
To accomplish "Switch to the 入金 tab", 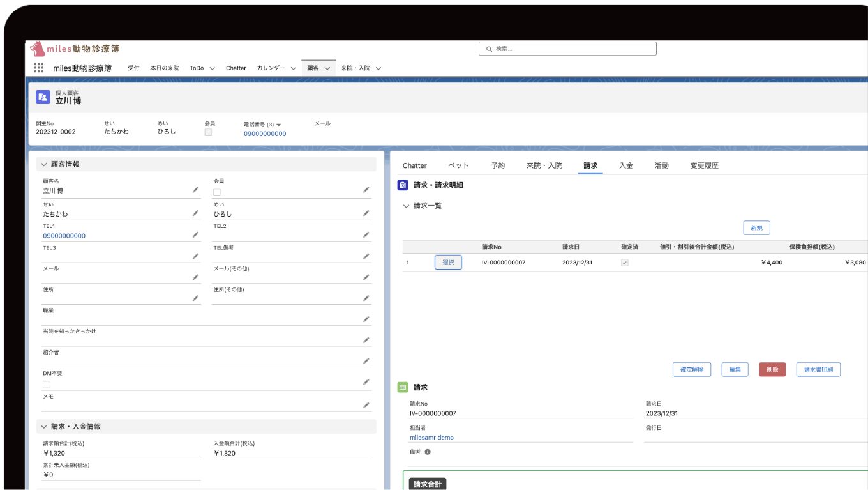I will tap(626, 165).
